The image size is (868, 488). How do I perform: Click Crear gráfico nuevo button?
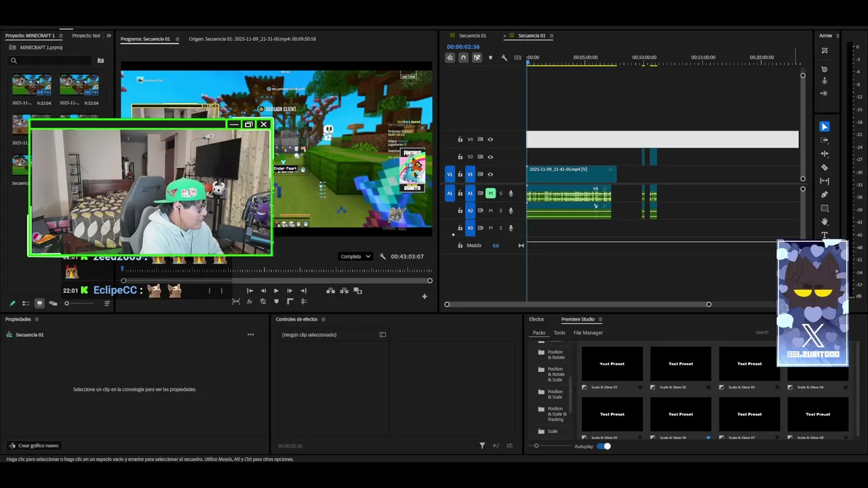click(x=34, y=445)
